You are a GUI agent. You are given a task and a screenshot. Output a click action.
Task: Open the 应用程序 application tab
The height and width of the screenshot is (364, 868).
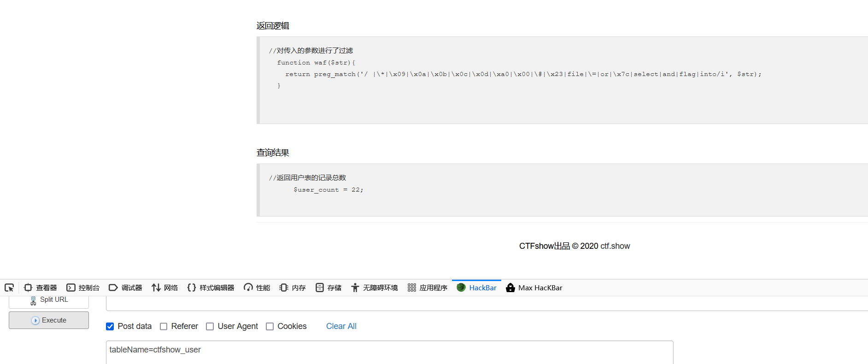click(x=428, y=288)
